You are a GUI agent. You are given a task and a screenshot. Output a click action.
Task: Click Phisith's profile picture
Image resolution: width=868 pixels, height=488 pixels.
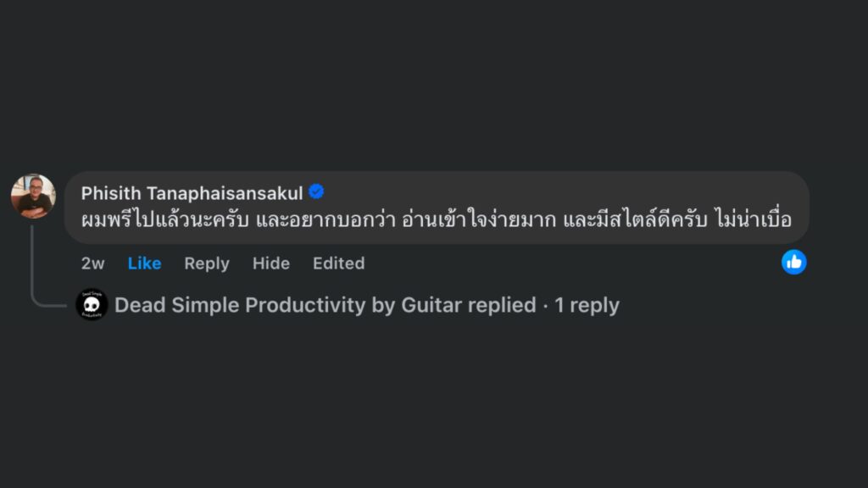[x=33, y=196]
